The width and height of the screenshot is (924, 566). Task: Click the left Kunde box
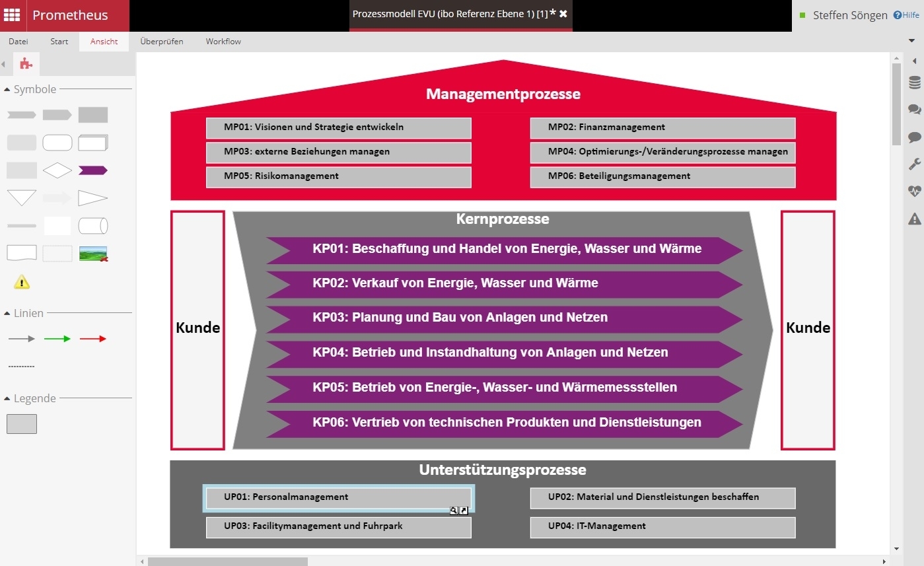point(198,330)
